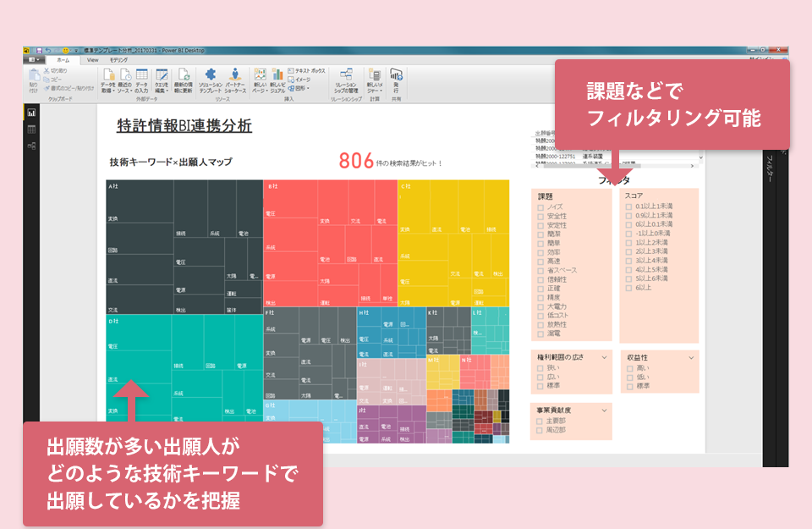Insert an イメージ image
This screenshot has height=529, width=812.
[299, 80]
